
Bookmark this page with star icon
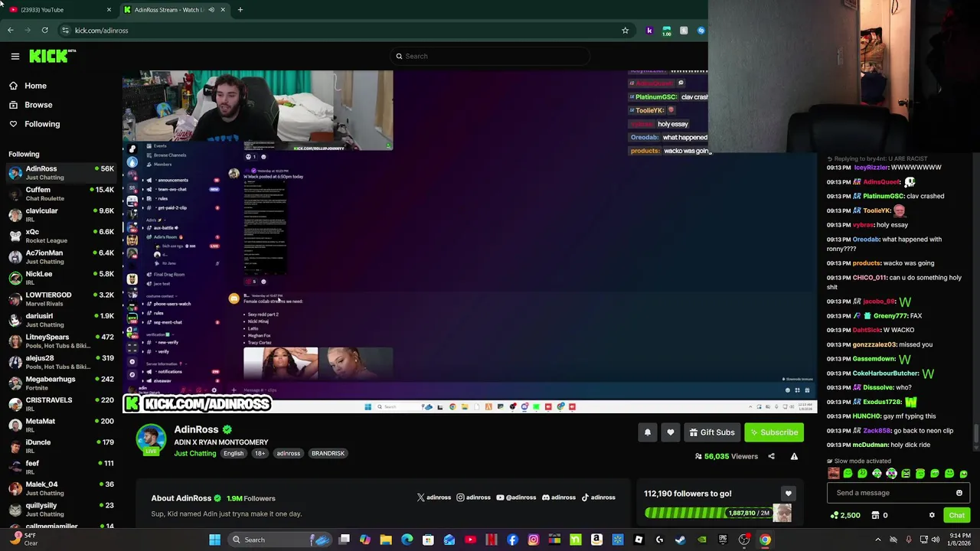625,31
